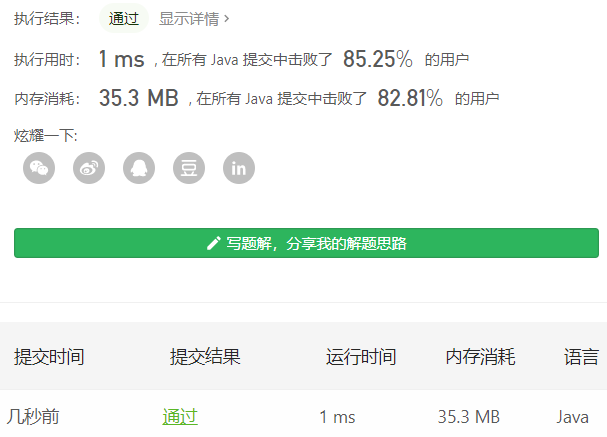Screen dimensions: 607x437
Task: Click Java language cell in submission row
Action: [572, 417]
